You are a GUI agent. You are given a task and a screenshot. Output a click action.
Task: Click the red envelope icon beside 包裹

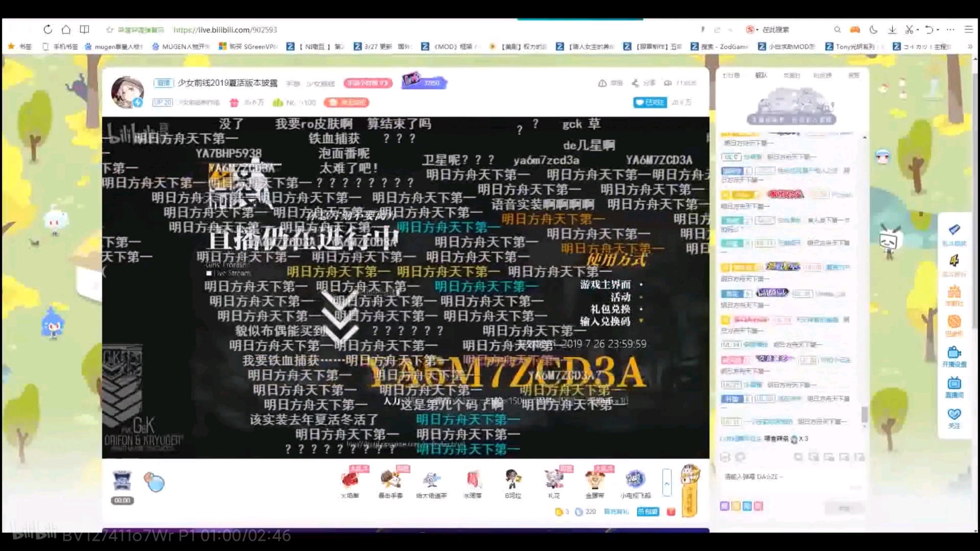(671, 512)
